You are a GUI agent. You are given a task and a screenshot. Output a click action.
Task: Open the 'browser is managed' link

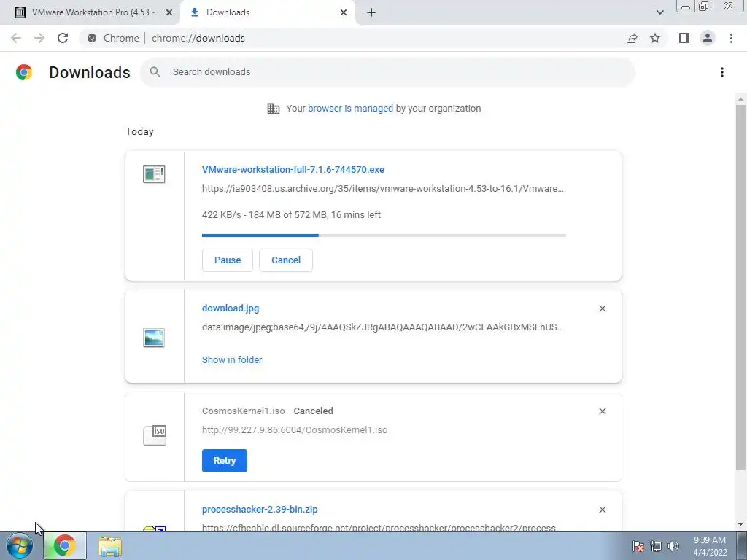tap(350, 108)
